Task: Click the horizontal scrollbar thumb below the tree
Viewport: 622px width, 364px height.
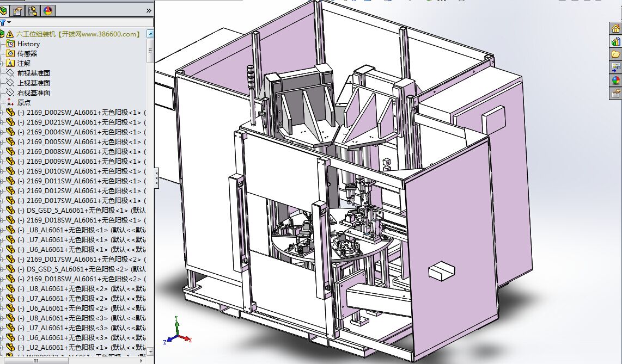Action: [35, 361]
